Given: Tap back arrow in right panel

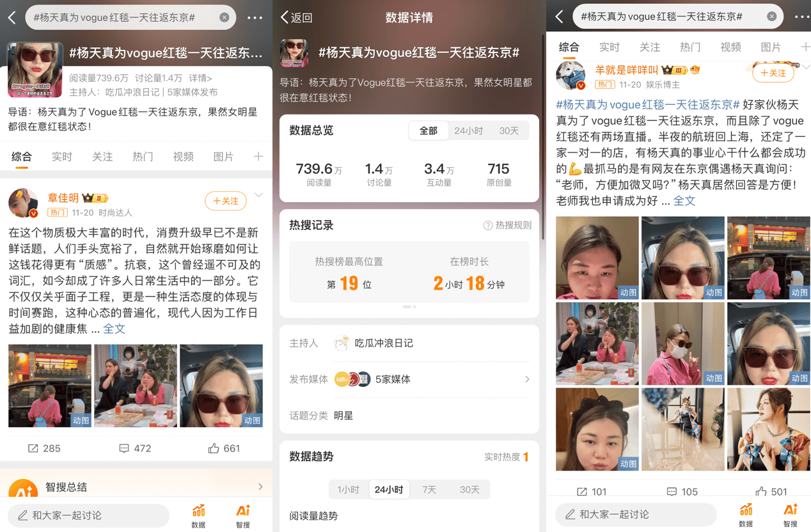Looking at the screenshot, I should (x=560, y=17).
